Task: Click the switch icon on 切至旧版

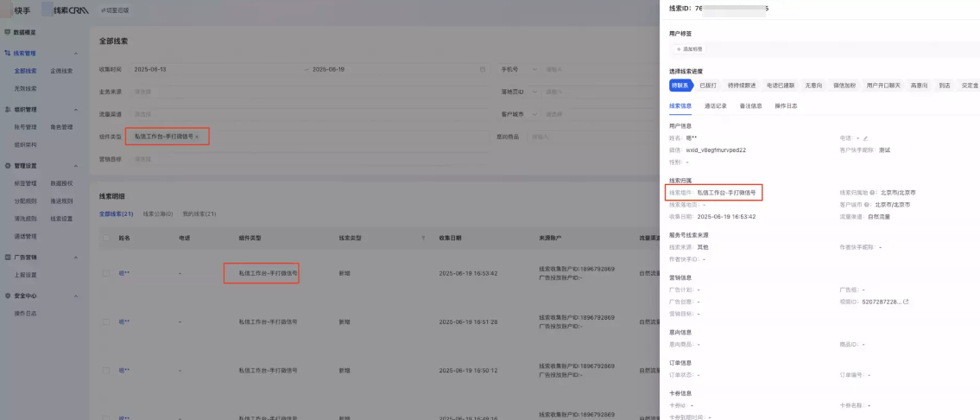Action: click(103, 10)
